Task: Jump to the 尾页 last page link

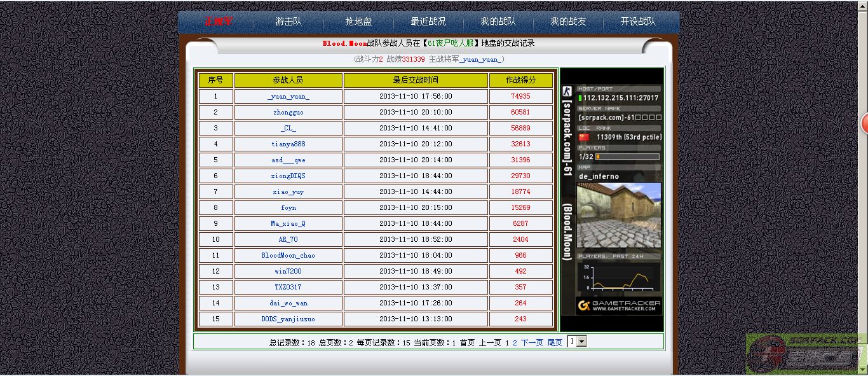Action: (555, 342)
